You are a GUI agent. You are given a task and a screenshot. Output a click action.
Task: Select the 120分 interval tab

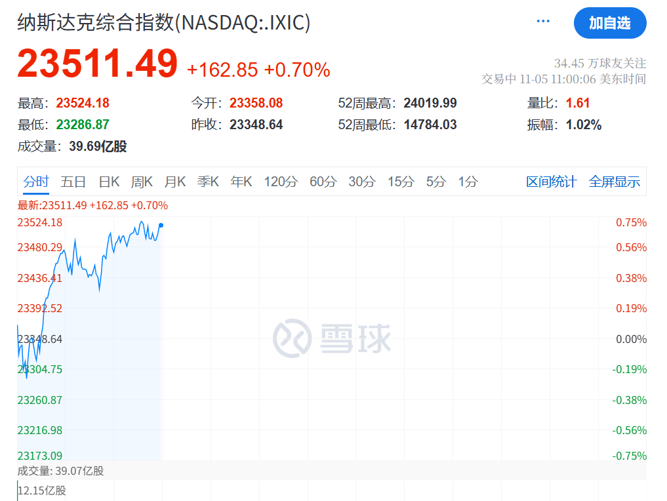tap(281, 181)
